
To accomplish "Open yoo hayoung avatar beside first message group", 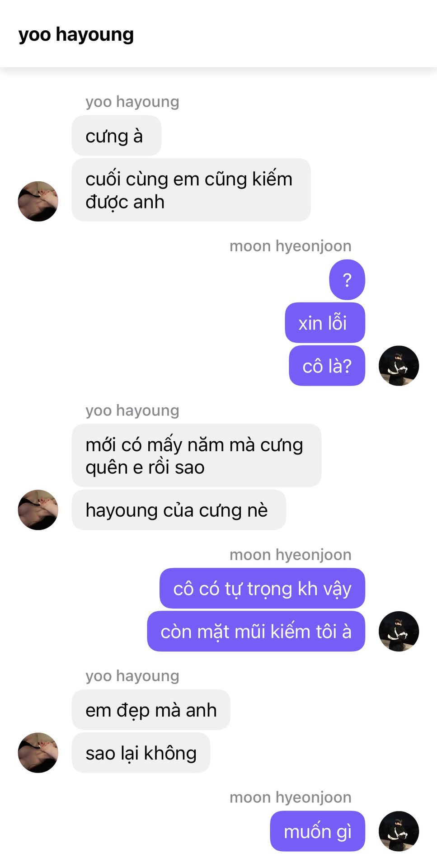I will click(x=38, y=201).
